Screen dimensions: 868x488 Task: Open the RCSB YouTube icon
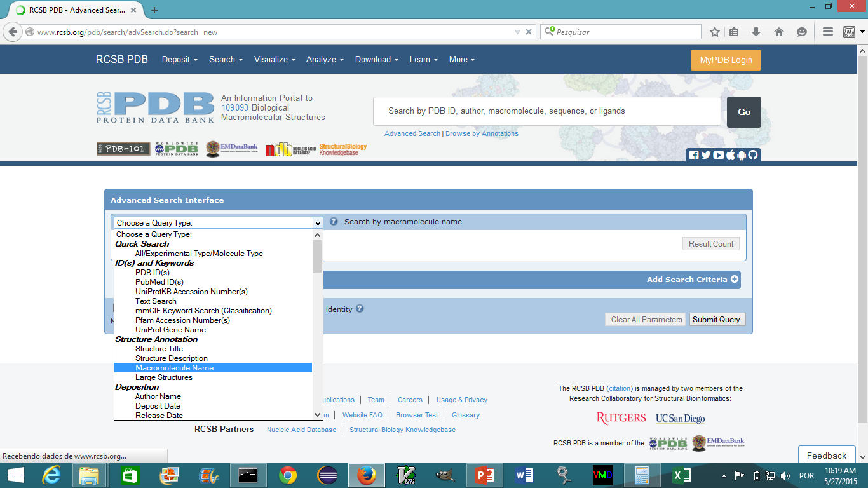pyautogui.click(x=718, y=155)
